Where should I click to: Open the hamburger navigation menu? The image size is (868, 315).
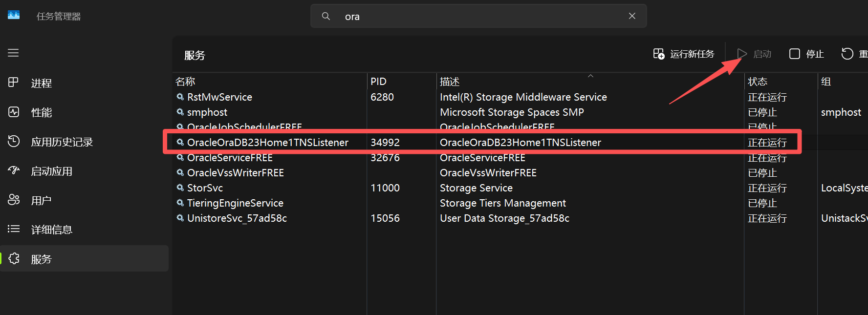coord(13,53)
